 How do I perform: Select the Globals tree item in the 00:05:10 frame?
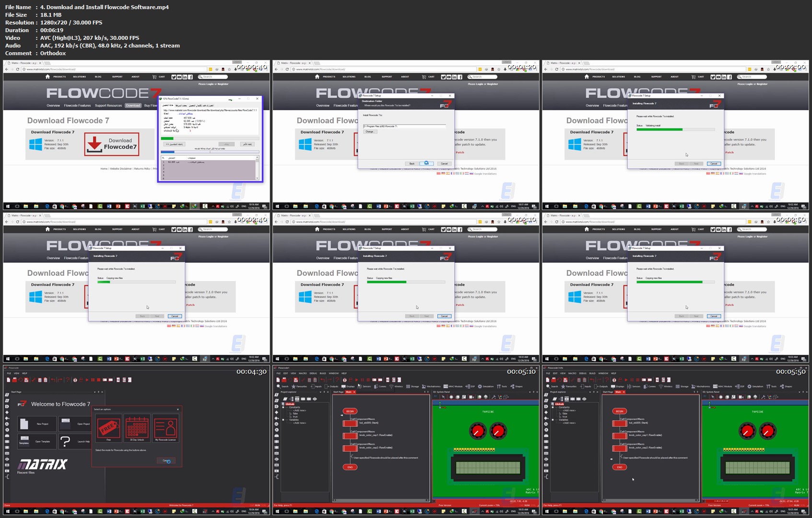click(x=290, y=404)
